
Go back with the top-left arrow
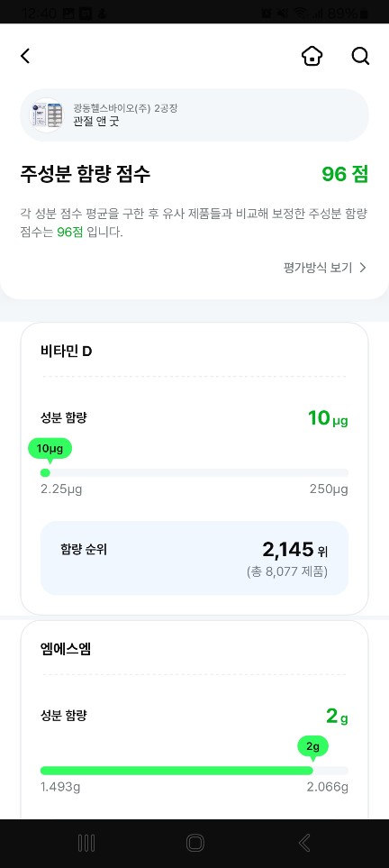(25, 56)
